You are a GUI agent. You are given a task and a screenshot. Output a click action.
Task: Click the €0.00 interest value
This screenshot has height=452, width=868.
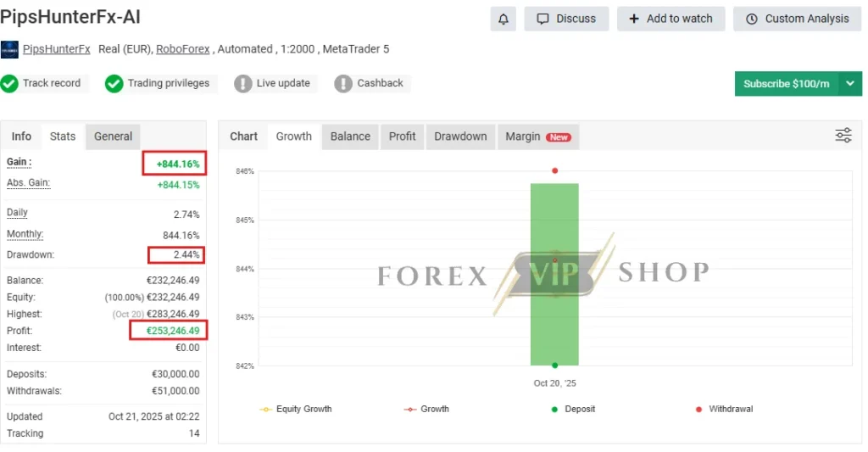coord(187,348)
